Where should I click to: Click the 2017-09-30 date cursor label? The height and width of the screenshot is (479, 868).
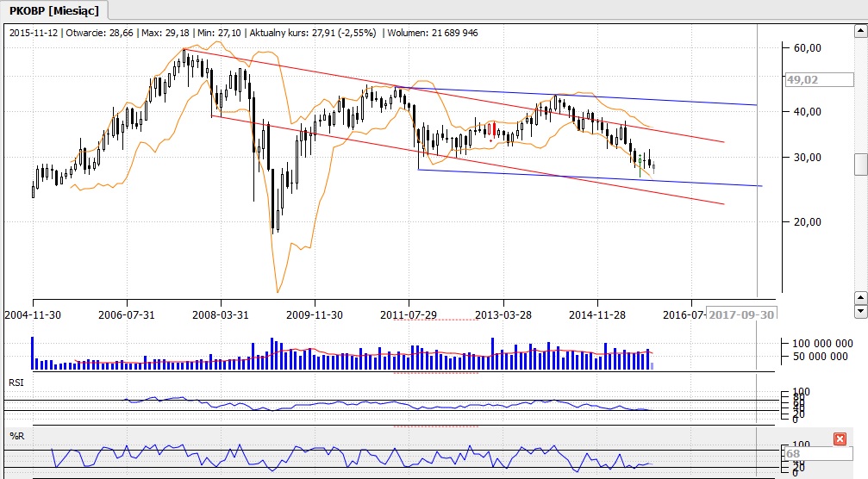point(740,314)
